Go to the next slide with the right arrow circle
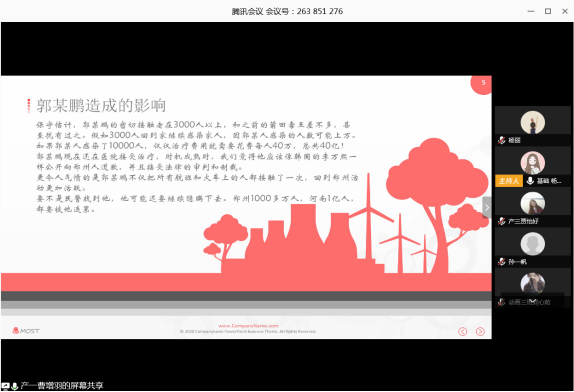574x392 pixels. point(480,331)
